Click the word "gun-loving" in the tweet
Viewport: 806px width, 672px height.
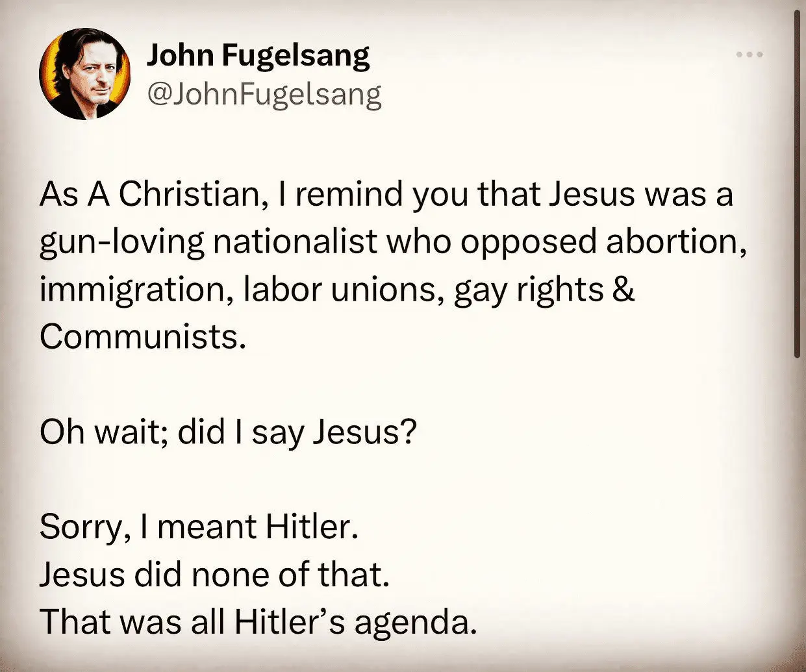[121, 242]
